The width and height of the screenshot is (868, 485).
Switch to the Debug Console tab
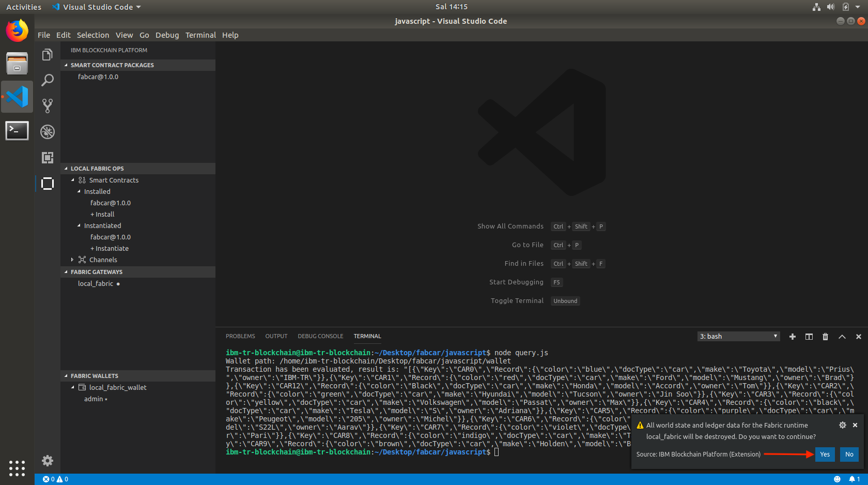pyautogui.click(x=320, y=336)
